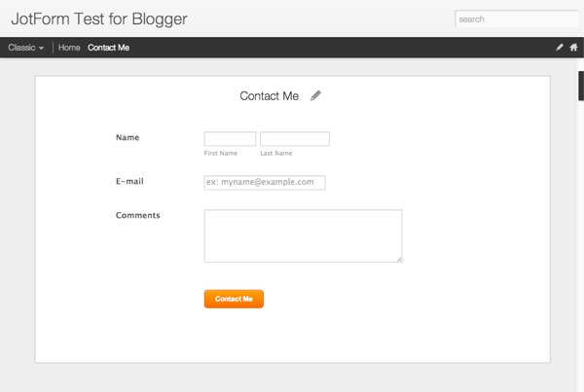This screenshot has width=584, height=392.
Task: Click the E-mail field label
Action: (x=130, y=181)
